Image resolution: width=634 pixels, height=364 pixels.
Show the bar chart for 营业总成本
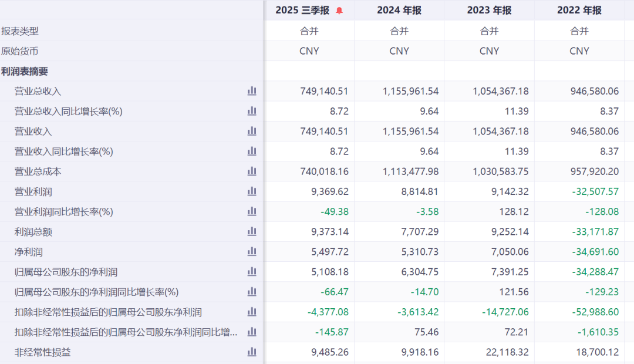click(x=252, y=171)
